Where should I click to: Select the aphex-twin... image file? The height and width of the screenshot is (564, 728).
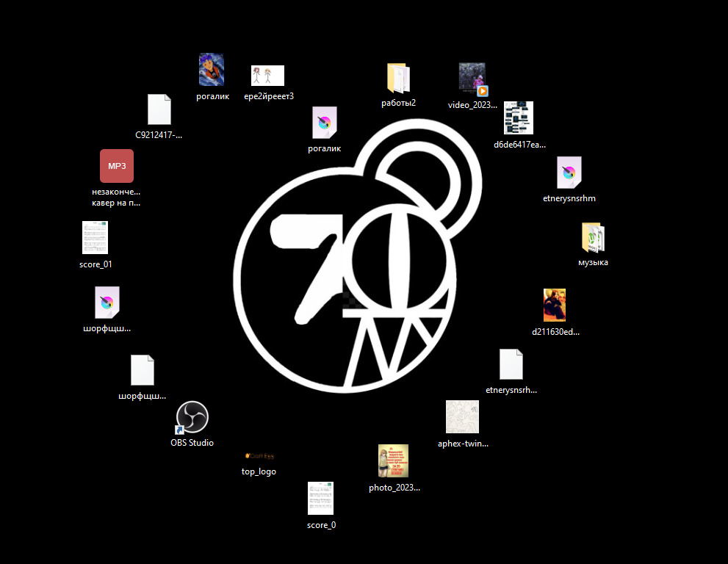point(462,417)
